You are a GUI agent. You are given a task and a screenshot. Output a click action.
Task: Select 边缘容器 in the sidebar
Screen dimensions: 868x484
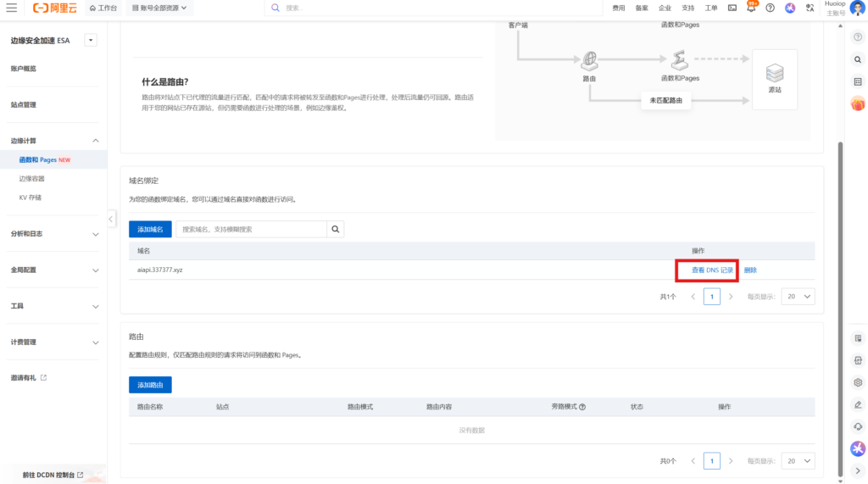point(32,179)
